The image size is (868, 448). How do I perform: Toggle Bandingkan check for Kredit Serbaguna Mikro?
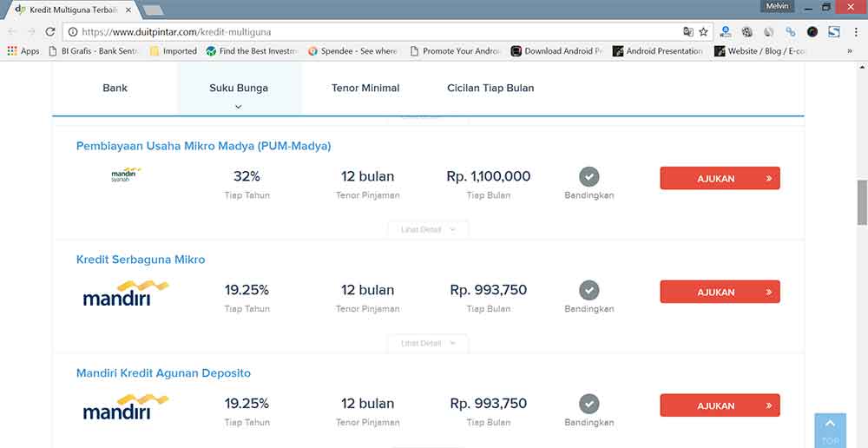(589, 291)
